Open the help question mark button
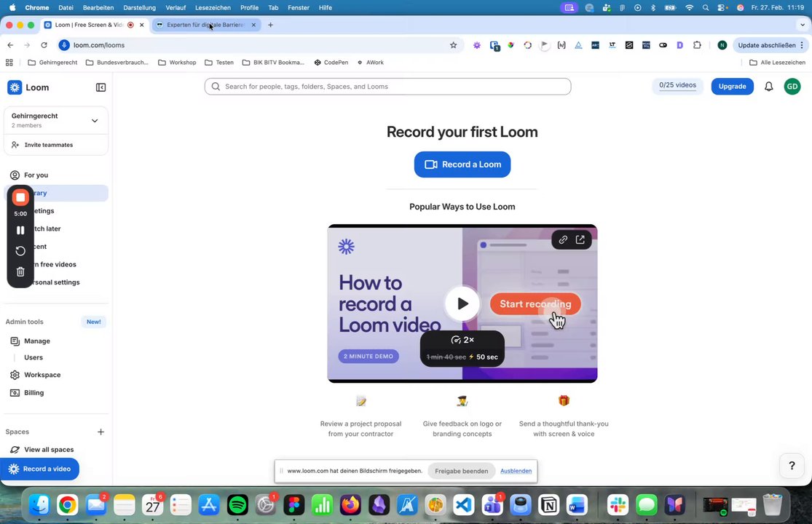The height and width of the screenshot is (524, 812). [x=792, y=466]
